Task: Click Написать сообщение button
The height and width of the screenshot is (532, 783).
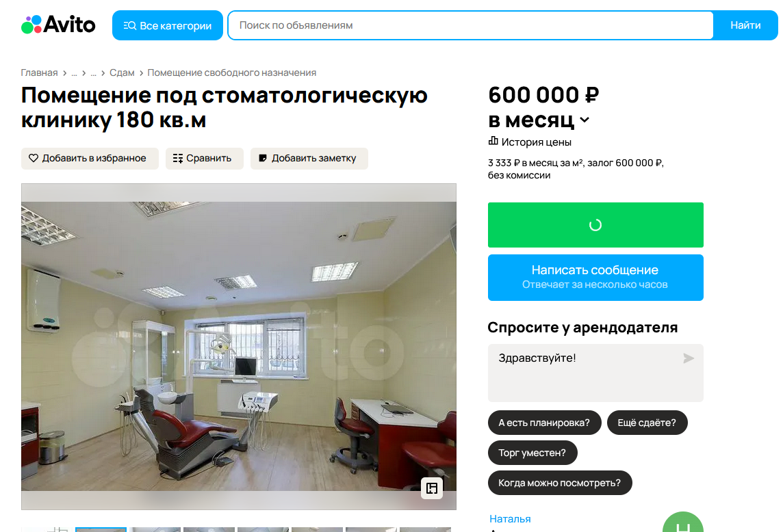Action: pos(595,278)
